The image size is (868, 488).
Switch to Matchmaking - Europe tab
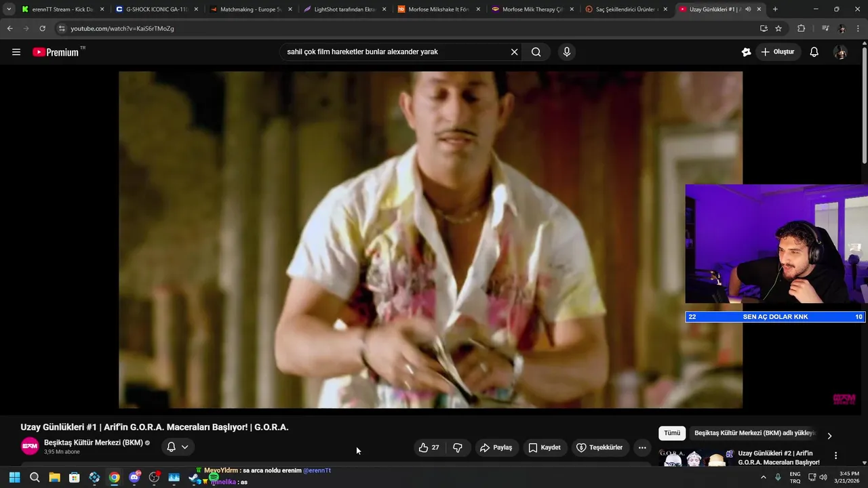pyautogui.click(x=251, y=9)
